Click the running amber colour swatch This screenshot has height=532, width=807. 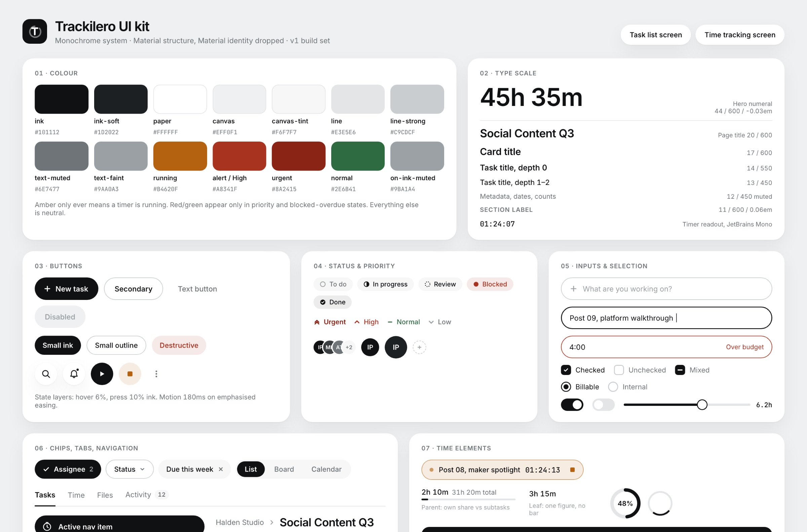(180, 156)
